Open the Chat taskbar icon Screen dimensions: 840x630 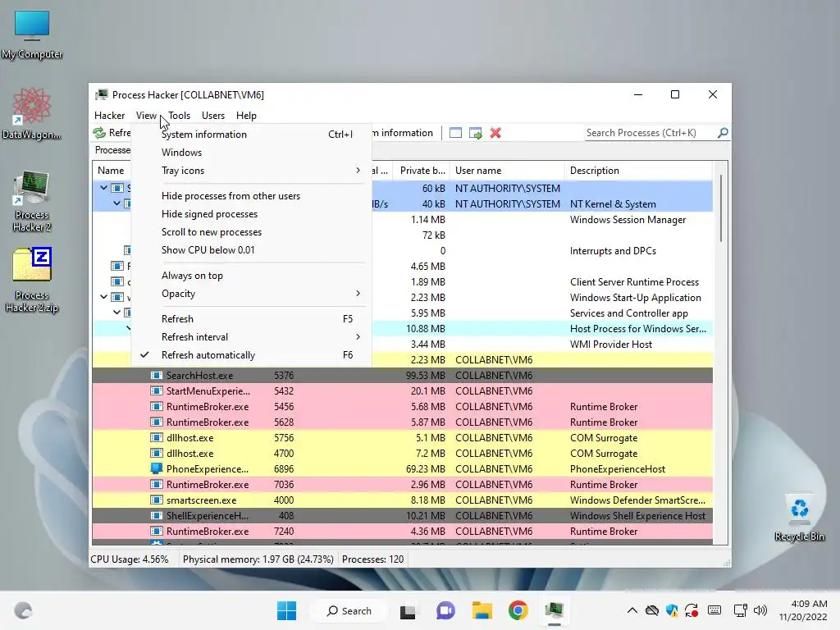coord(445,610)
